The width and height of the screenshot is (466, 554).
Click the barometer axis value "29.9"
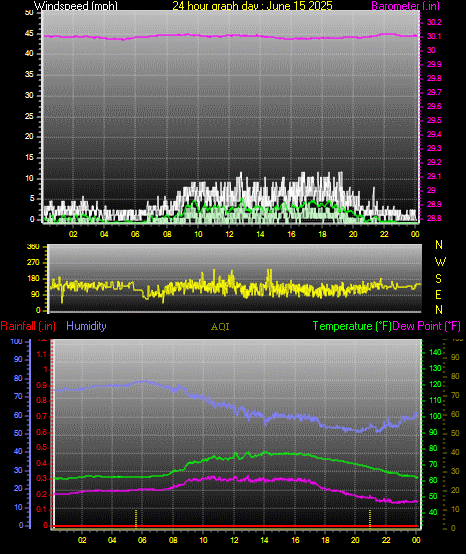434,64
